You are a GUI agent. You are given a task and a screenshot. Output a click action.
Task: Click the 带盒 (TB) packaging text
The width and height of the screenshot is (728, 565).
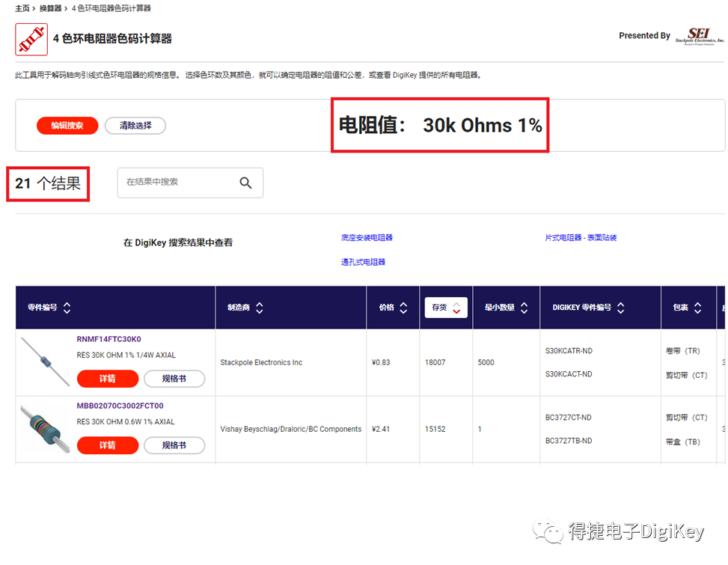point(683,442)
